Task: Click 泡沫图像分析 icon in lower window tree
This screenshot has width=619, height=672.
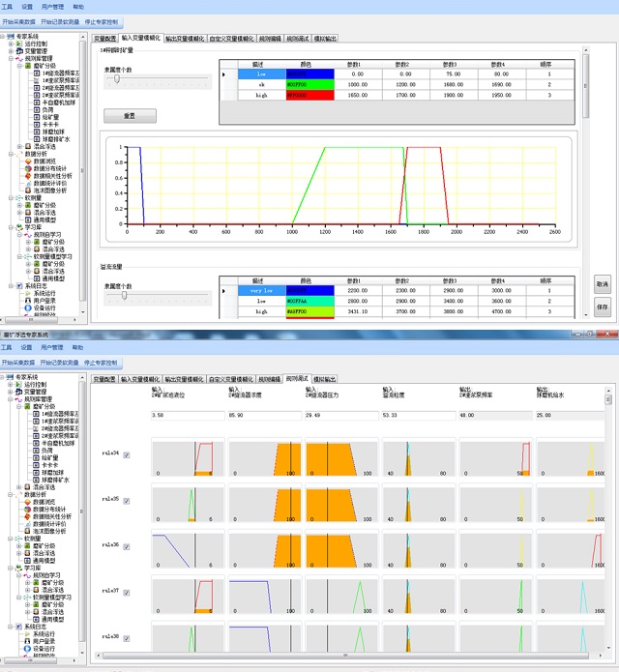Action: (29, 531)
